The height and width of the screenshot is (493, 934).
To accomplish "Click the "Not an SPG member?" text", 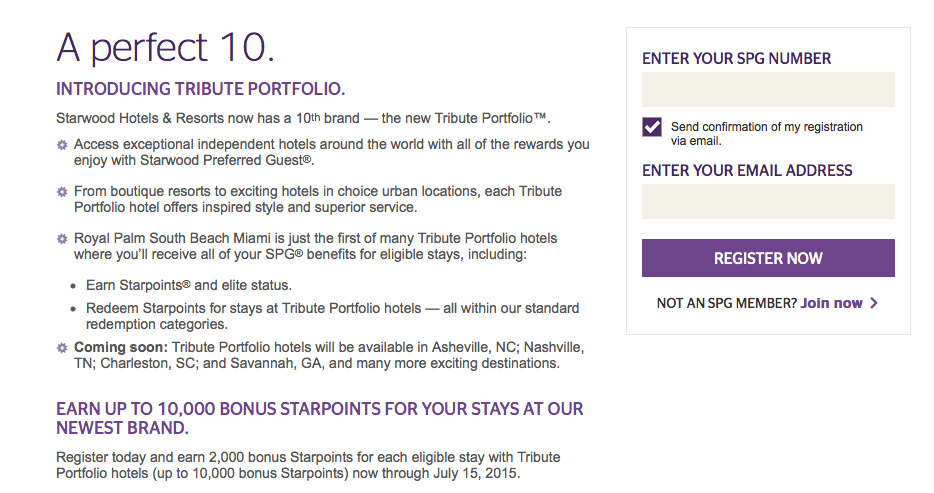I will click(x=727, y=303).
